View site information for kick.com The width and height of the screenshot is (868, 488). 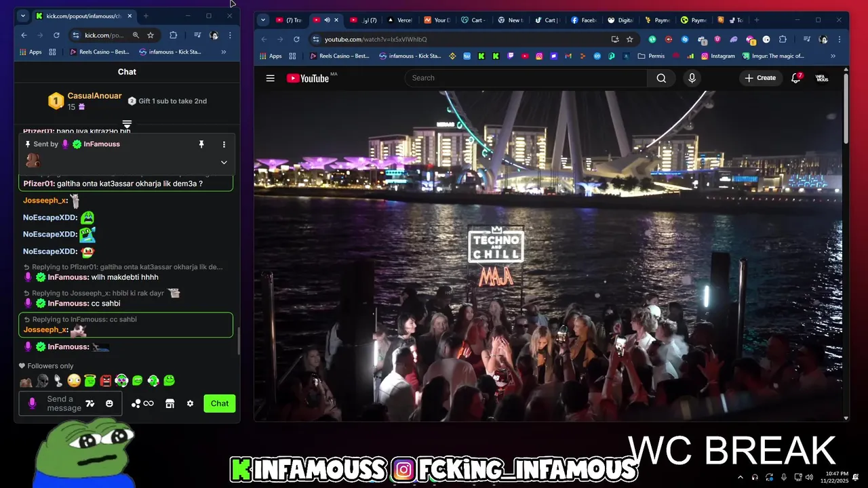(76, 35)
